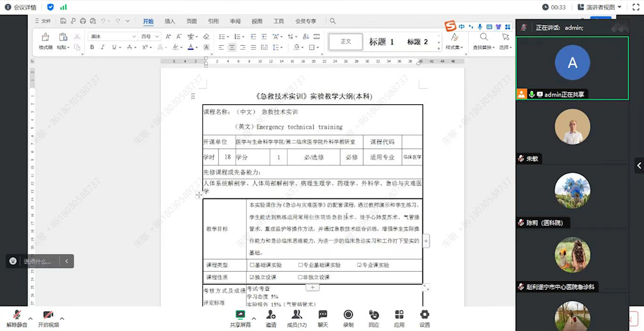Click the decrease indent icon

253,37
